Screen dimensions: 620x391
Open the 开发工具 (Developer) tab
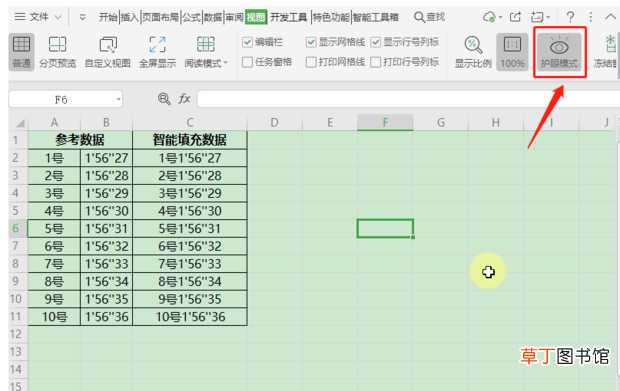(x=289, y=17)
